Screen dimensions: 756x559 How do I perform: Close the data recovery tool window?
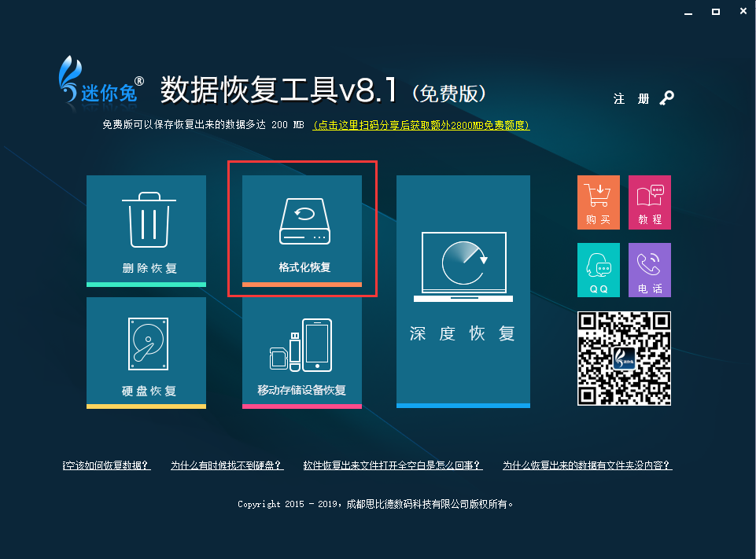click(x=743, y=12)
